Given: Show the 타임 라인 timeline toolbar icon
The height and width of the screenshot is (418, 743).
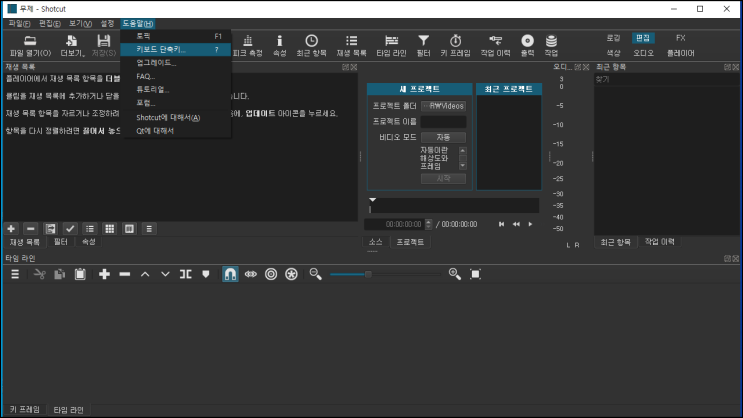Looking at the screenshot, I should pos(391,46).
